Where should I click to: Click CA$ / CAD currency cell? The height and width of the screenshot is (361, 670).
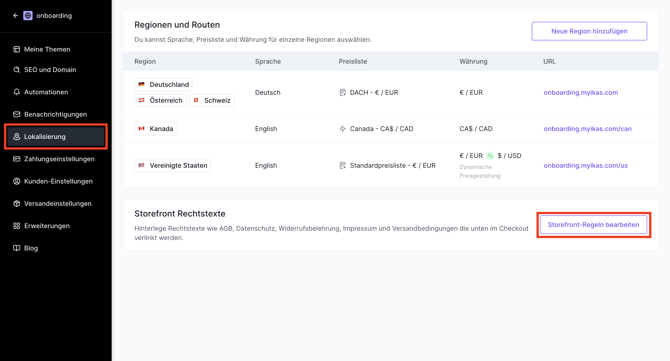(476, 129)
